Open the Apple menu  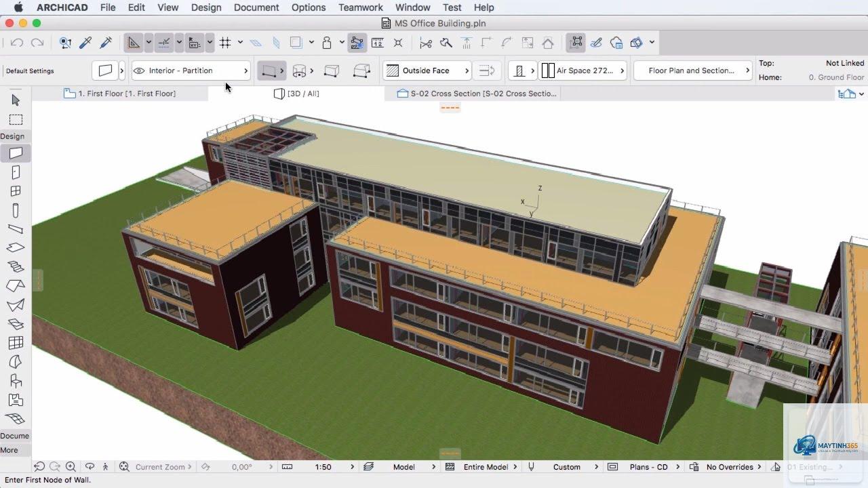tap(18, 7)
